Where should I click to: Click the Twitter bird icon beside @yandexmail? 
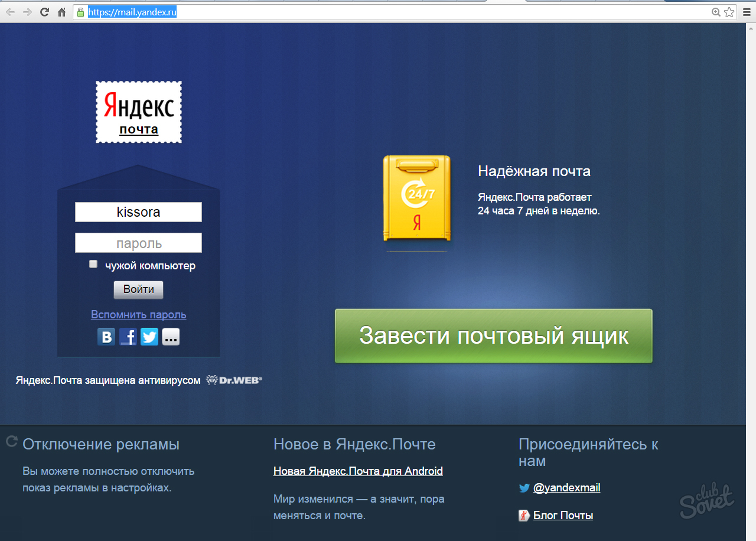pos(524,488)
